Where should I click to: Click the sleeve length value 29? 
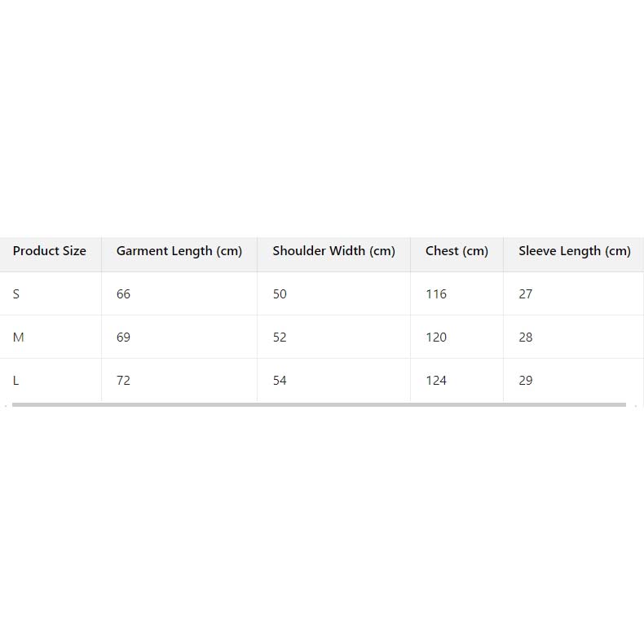click(526, 381)
